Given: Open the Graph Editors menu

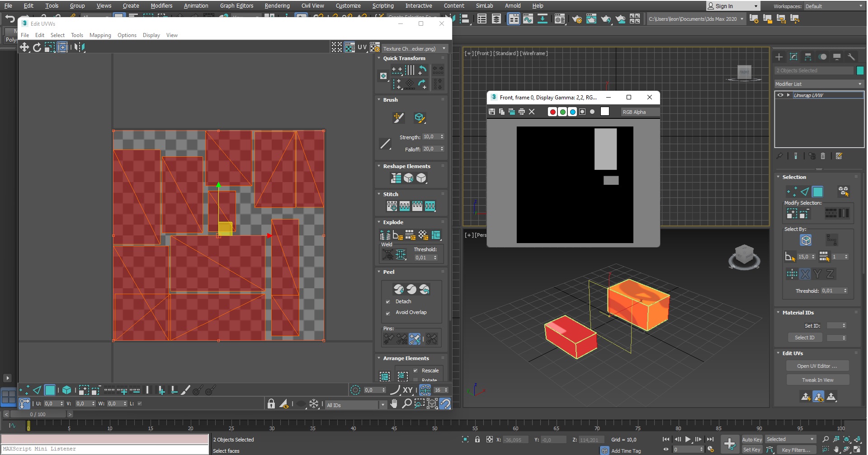Looking at the screenshot, I should [236, 6].
